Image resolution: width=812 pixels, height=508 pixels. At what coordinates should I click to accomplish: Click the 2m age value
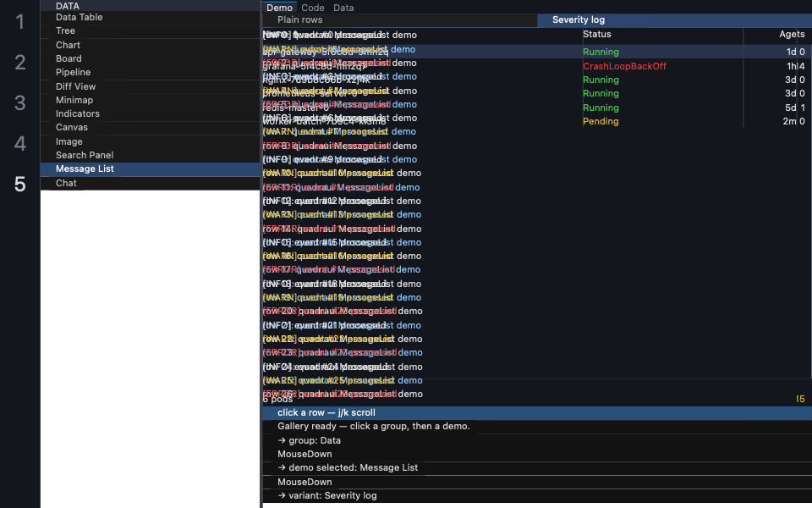click(x=789, y=121)
